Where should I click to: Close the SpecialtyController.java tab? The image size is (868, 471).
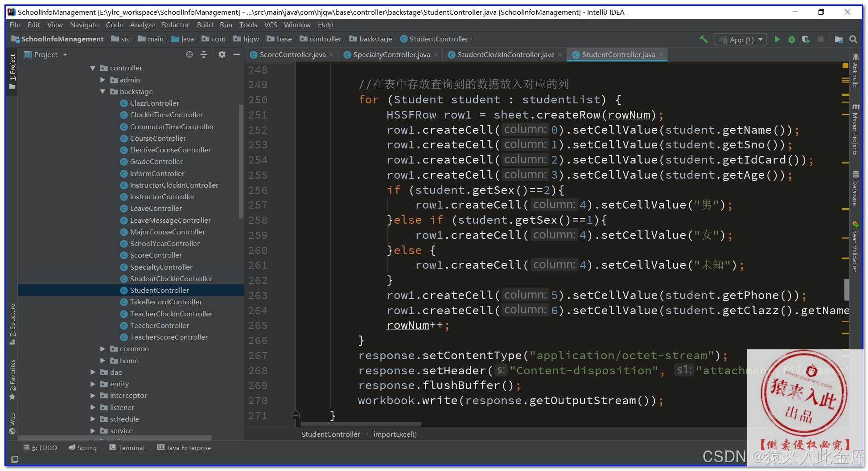436,55
